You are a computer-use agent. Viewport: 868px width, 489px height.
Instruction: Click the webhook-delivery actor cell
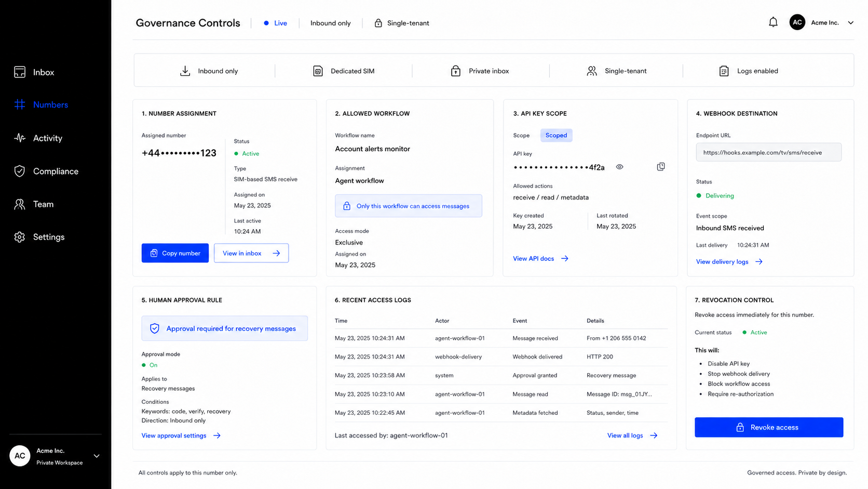point(458,357)
